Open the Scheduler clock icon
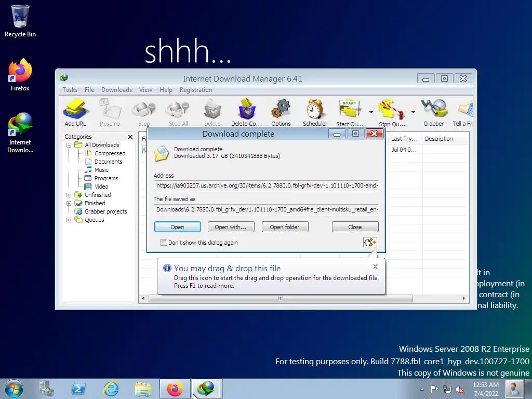Screen dimensions: 532x399 pyautogui.click(x=315, y=112)
